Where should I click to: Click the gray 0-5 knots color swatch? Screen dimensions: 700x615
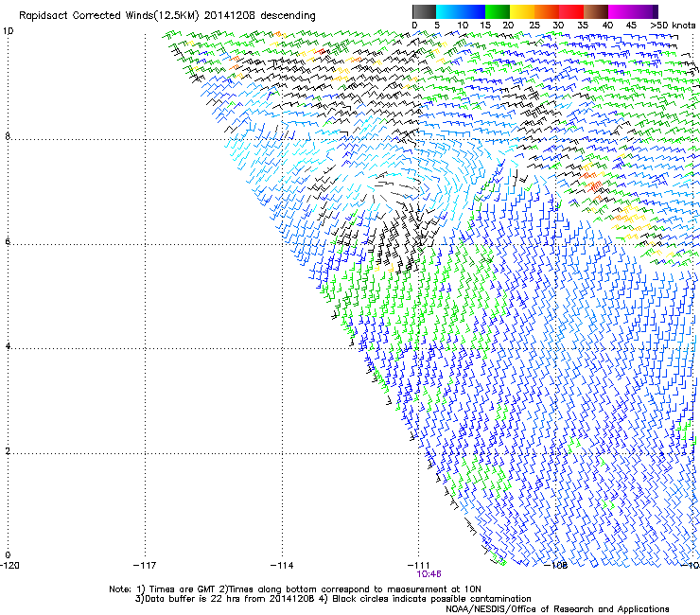tap(424, 11)
